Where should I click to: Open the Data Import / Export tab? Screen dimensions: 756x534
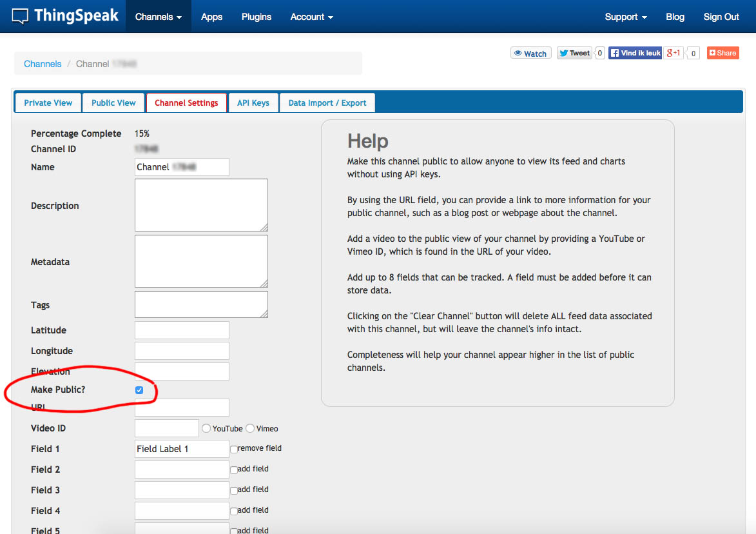(x=327, y=103)
